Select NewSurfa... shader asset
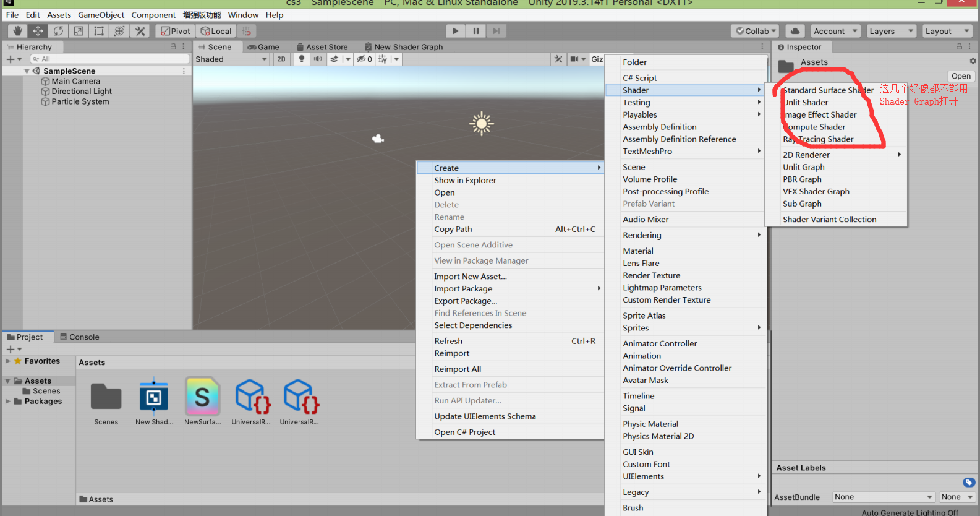 [202, 402]
